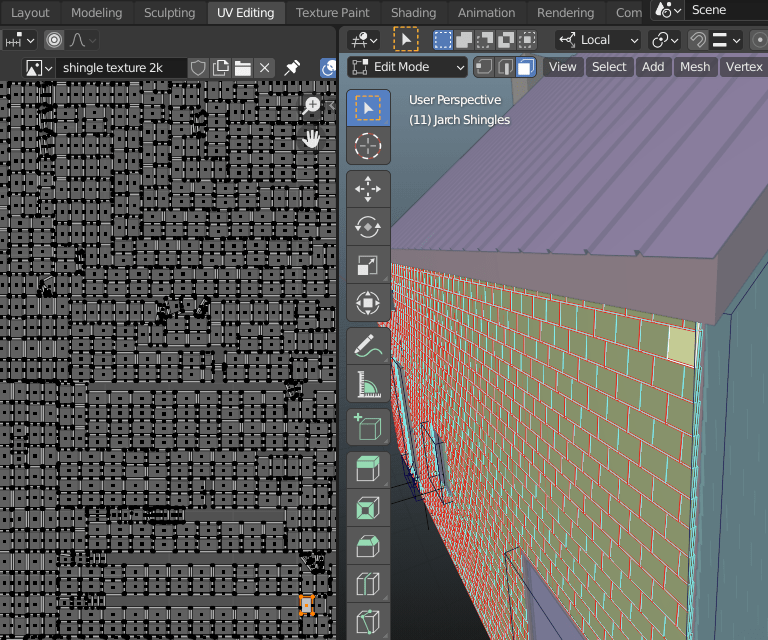The image size is (768, 640).
Task: Click the orange selected UV island
Action: coord(307,606)
